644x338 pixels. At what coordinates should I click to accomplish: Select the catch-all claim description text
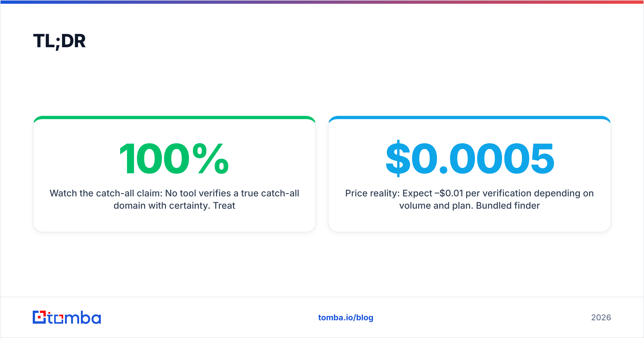point(174,199)
